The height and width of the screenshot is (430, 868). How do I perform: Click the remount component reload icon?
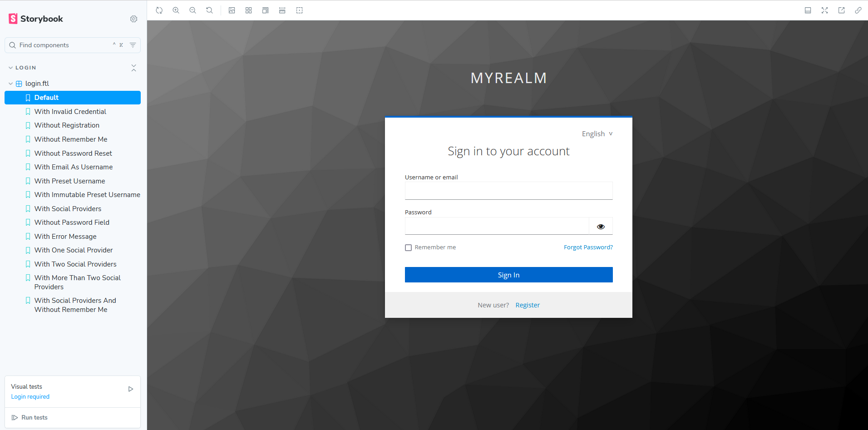point(159,10)
